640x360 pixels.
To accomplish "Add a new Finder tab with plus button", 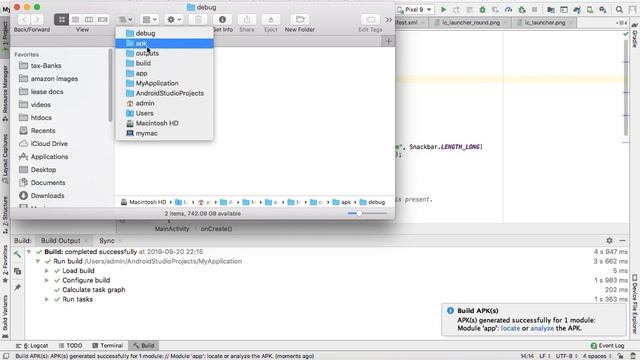I will click(388, 41).
